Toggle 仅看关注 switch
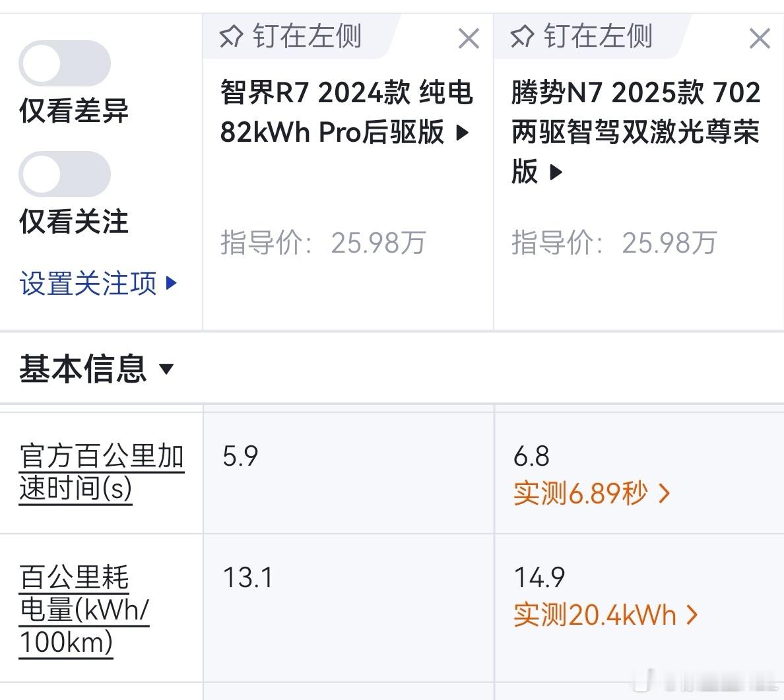The height and width of the screenshot is (700, 784). point(65,174)
